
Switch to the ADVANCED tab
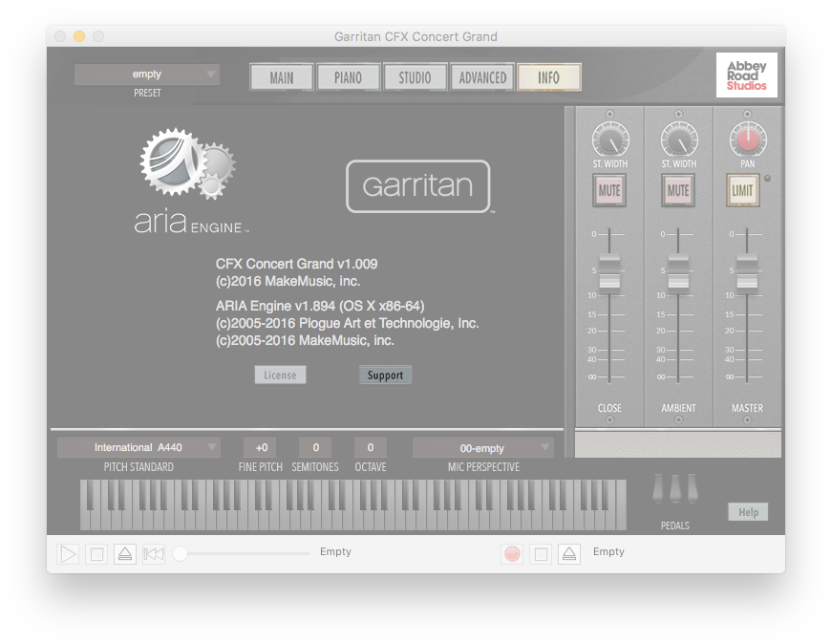click(482, 77)
